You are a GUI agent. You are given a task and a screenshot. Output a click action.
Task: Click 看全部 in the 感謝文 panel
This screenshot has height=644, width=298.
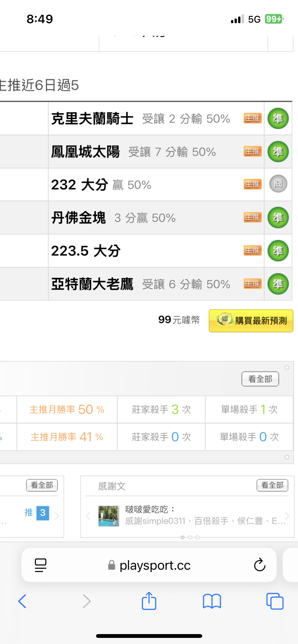[x=272, y=485]
